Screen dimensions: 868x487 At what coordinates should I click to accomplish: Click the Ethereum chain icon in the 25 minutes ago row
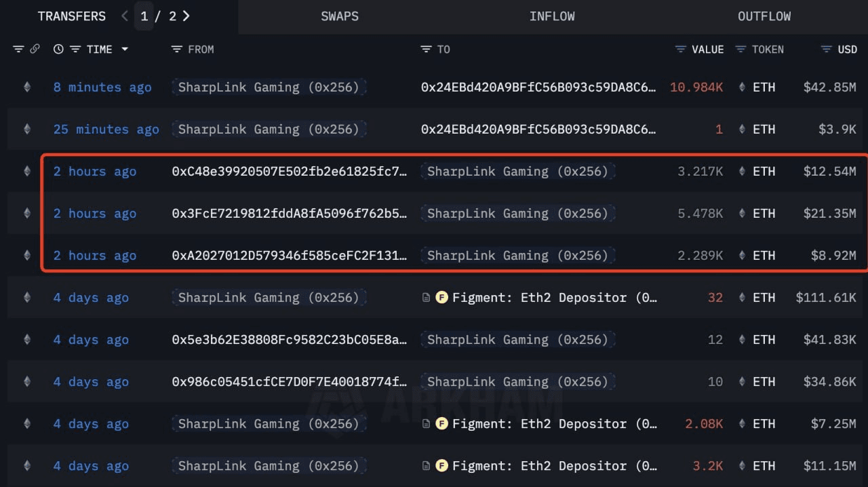pyautogui.click(x=27, y=129)
